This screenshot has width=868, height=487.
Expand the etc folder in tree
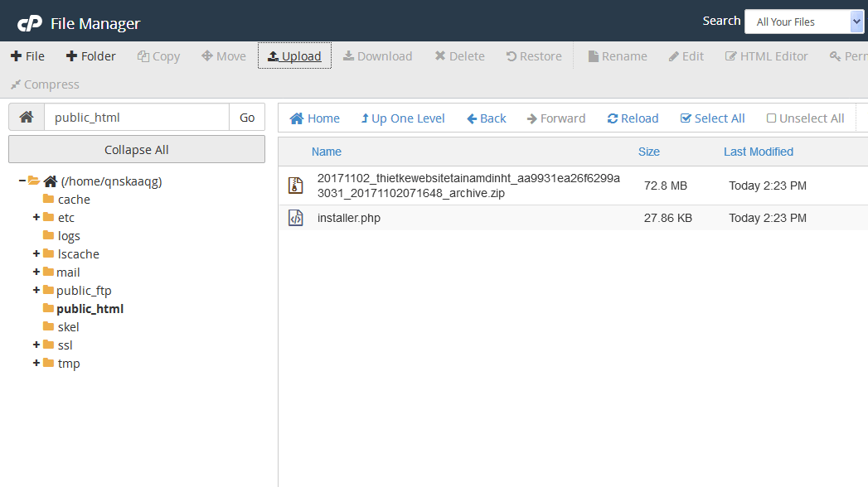(x=36, y=218)
